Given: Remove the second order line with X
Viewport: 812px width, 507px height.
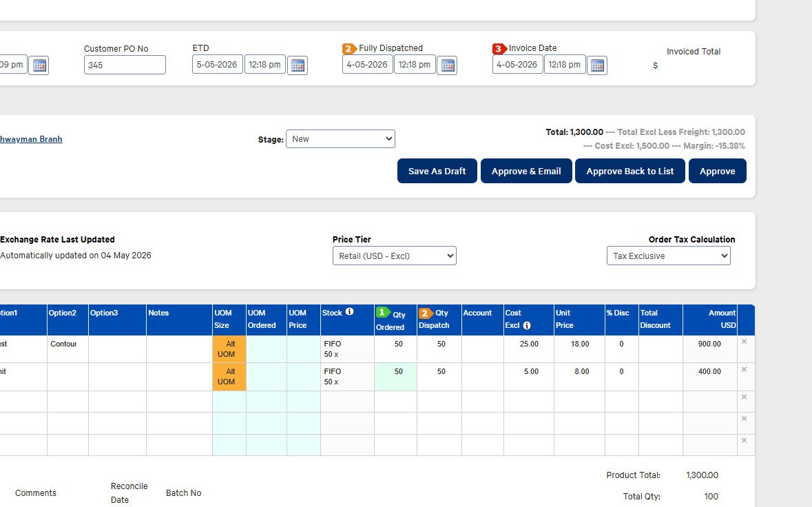Looking at the screenshot, I should (x=744, y=370).
